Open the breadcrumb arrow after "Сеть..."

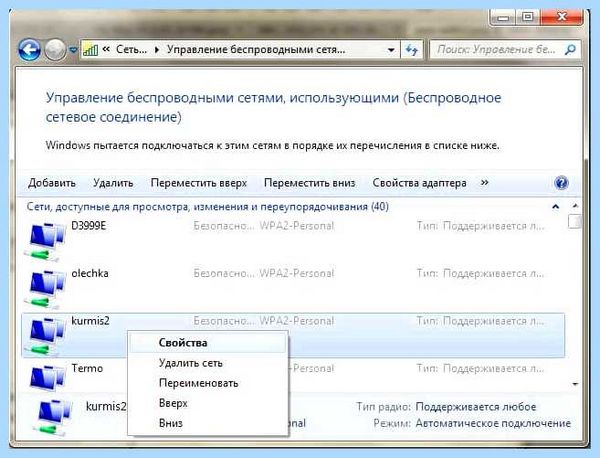click(x=157, y=50)
